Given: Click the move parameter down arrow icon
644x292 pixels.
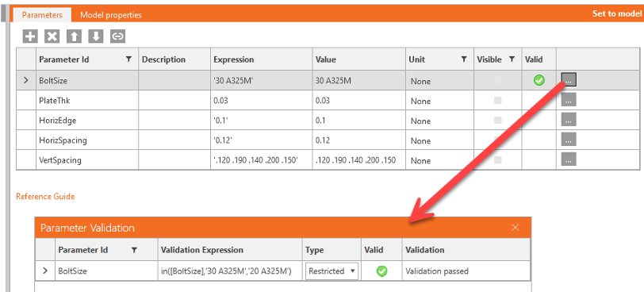Looking at the screenshot, I should tap(96, 36).
